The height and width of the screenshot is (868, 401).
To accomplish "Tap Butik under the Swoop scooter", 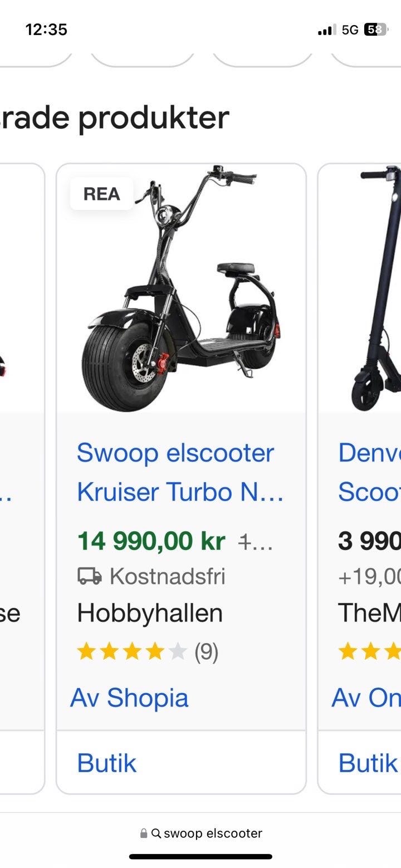I will (x=106, y=763).
